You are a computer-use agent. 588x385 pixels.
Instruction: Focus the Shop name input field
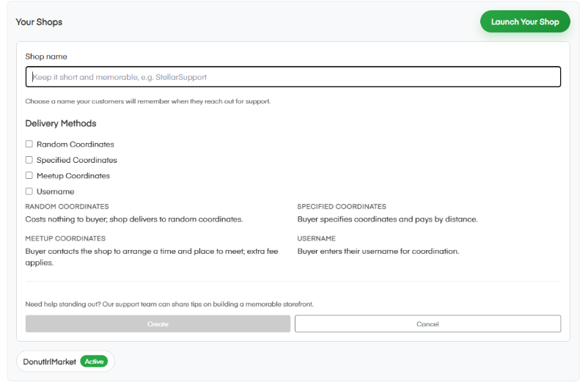293,77
